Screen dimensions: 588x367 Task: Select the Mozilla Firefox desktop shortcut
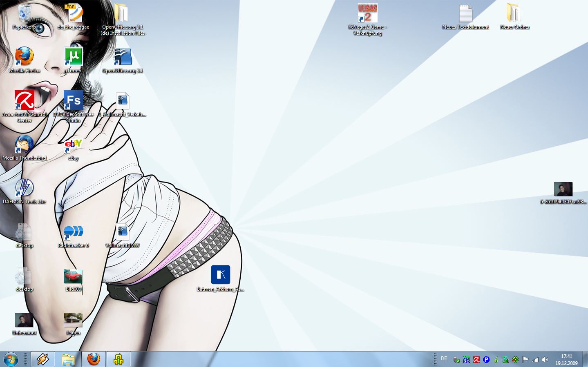pos(25,57)
